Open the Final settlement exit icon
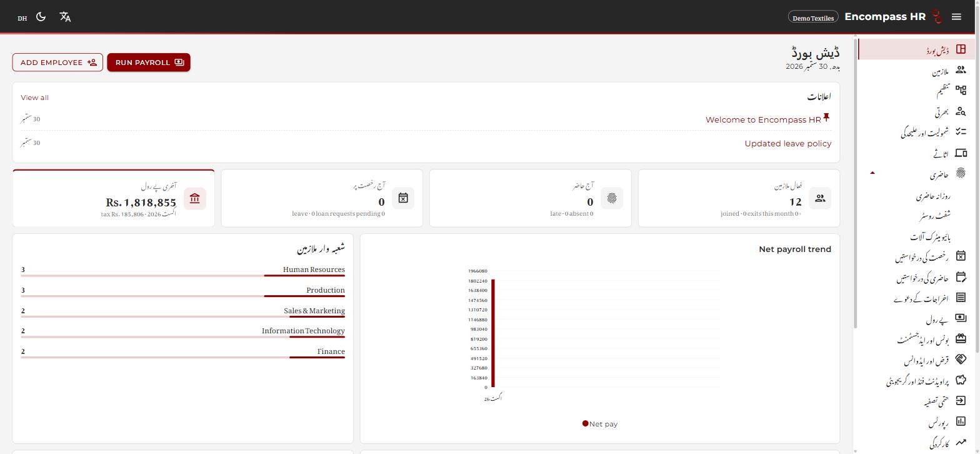Image resolution: width=980 pixels, height=454 pixels. pyautogui.click(x=961, y=400)
